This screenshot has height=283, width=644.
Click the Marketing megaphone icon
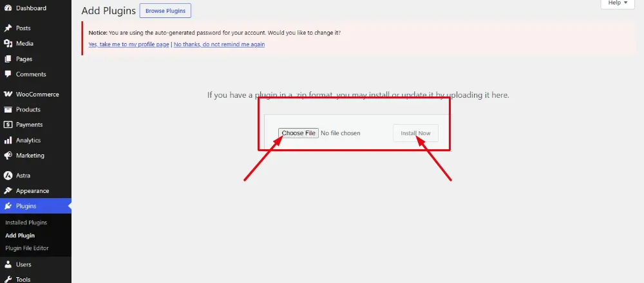click(8, 156)
